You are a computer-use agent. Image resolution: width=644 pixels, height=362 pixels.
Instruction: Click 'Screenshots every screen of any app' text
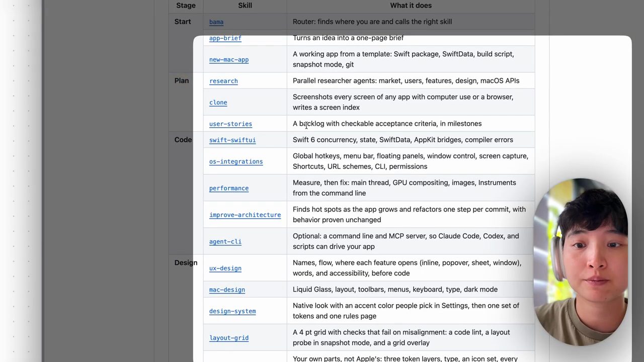[x=403, y=102]
